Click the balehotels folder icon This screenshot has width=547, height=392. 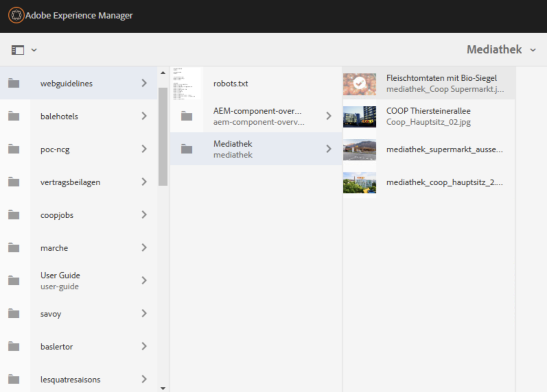click(x=14, y=116)
